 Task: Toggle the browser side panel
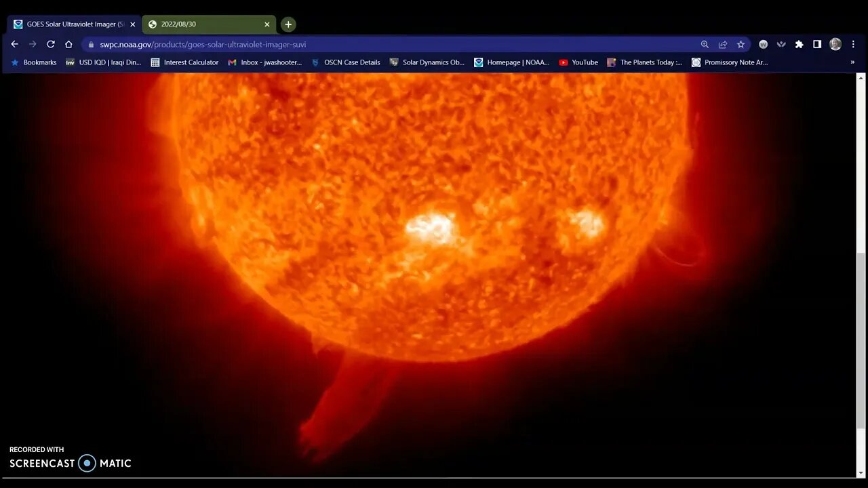817,44
